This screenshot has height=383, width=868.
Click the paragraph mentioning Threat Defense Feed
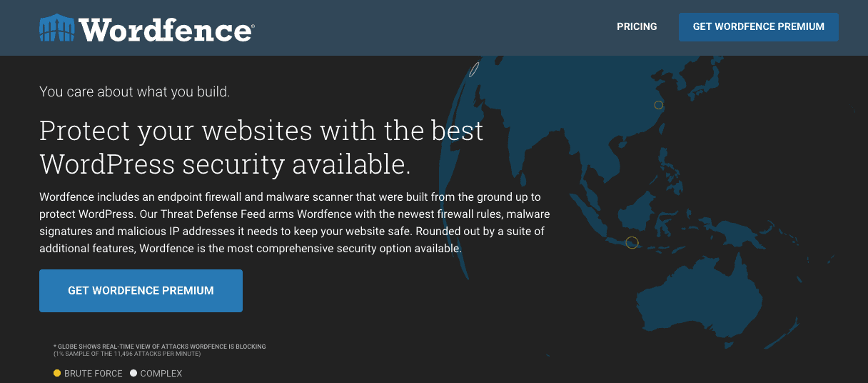295,222
